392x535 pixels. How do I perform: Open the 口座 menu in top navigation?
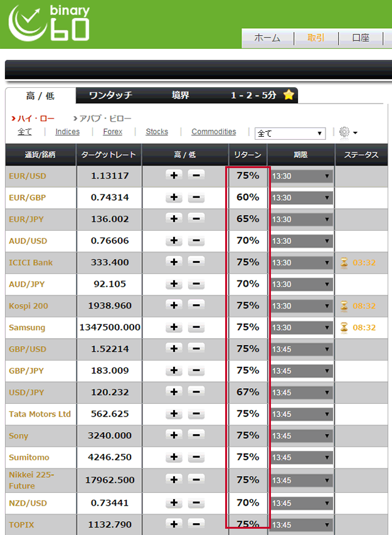(x=361, y=38)
